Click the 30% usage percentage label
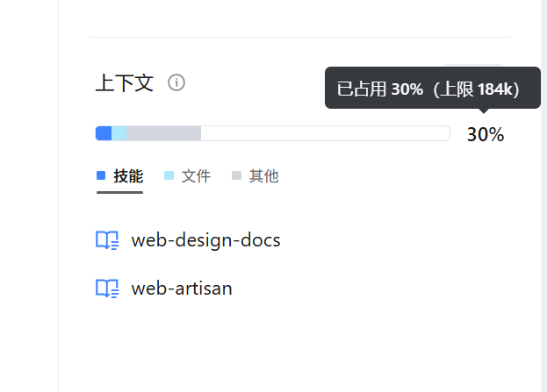This screenshot has height=392, width=547. (485, 134)
